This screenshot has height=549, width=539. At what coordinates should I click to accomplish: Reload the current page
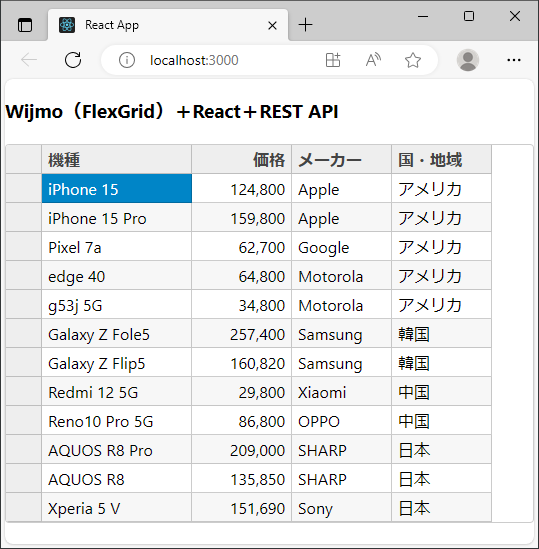(x=73, y=60)
